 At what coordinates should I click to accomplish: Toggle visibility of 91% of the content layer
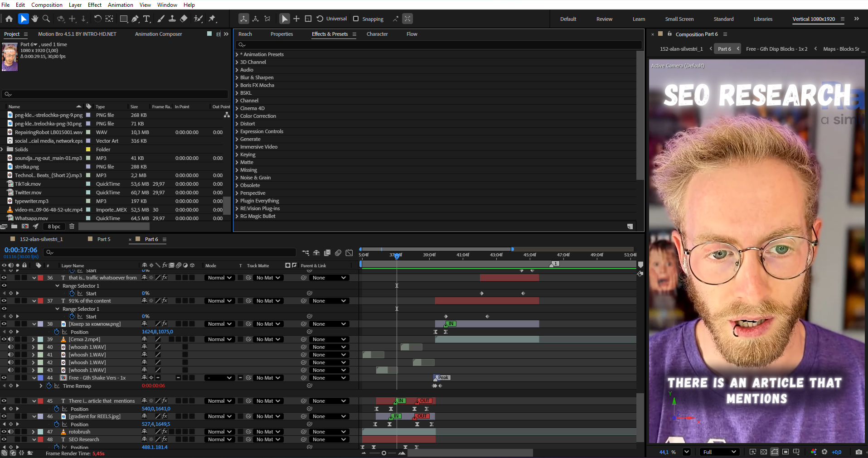tap(4, 301)
